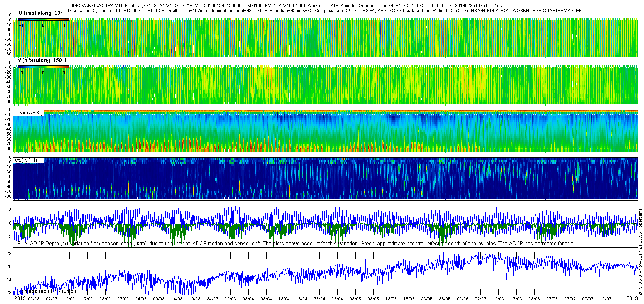The image size is (644, 304).
Task: Select the '02/06' date on the time axis
Action: coord(463,299)
